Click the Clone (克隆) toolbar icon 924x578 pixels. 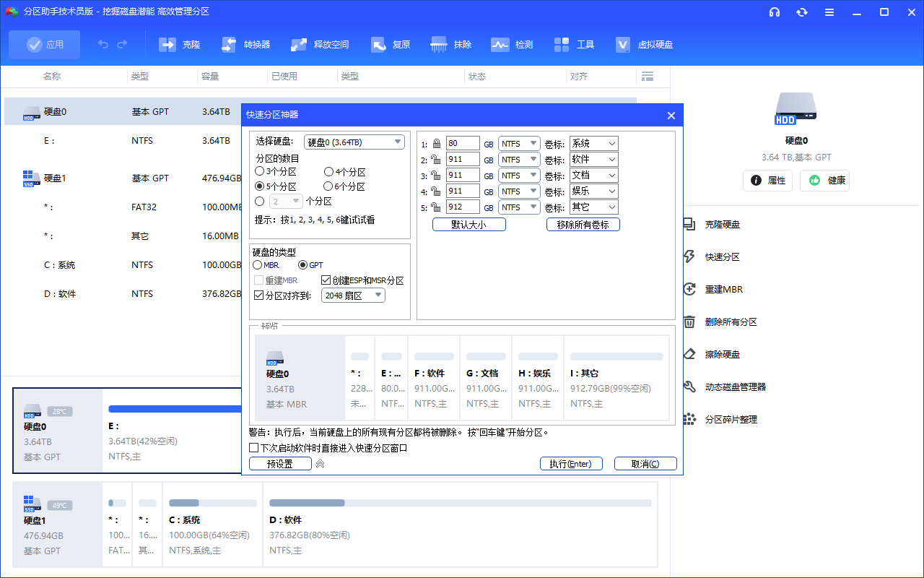(x=167, y=45)
